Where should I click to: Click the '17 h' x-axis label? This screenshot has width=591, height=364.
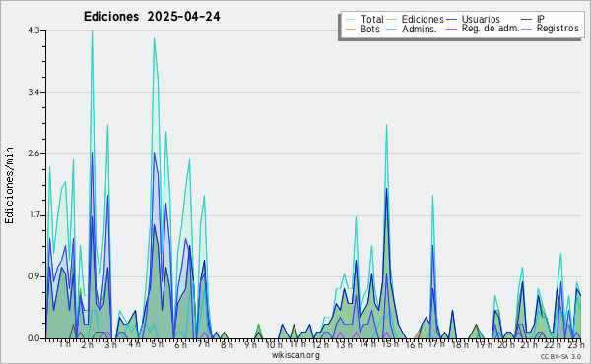[x=436, y=344]
